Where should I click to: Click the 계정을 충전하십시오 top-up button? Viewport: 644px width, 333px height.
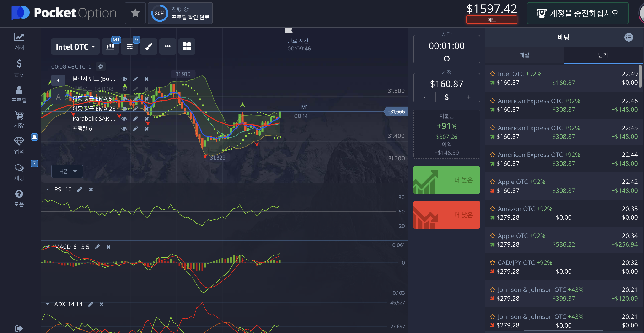[x=578, y=13]
